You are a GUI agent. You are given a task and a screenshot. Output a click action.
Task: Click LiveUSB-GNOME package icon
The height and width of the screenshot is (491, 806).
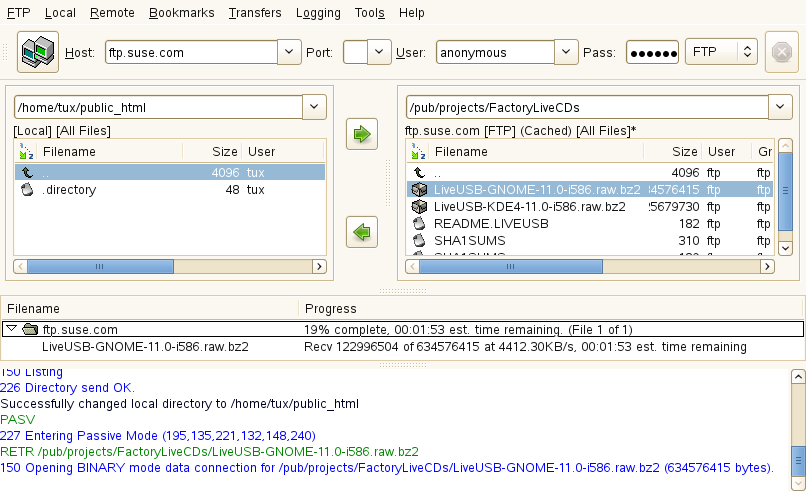point(419,190)
